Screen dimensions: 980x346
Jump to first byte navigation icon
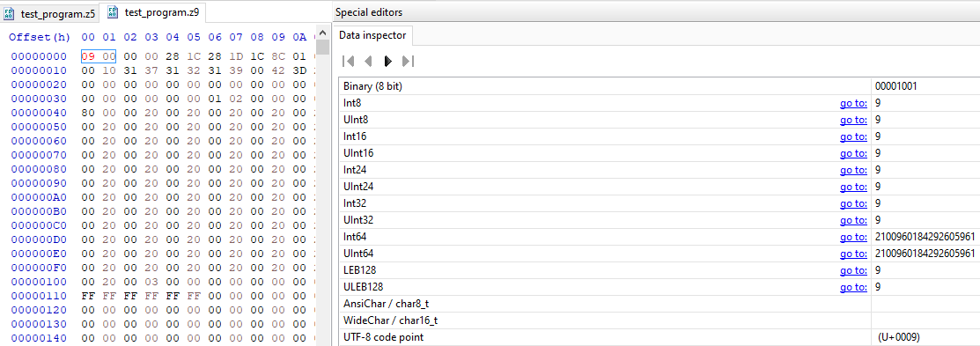pyautogui.click(x=350, y=62)
